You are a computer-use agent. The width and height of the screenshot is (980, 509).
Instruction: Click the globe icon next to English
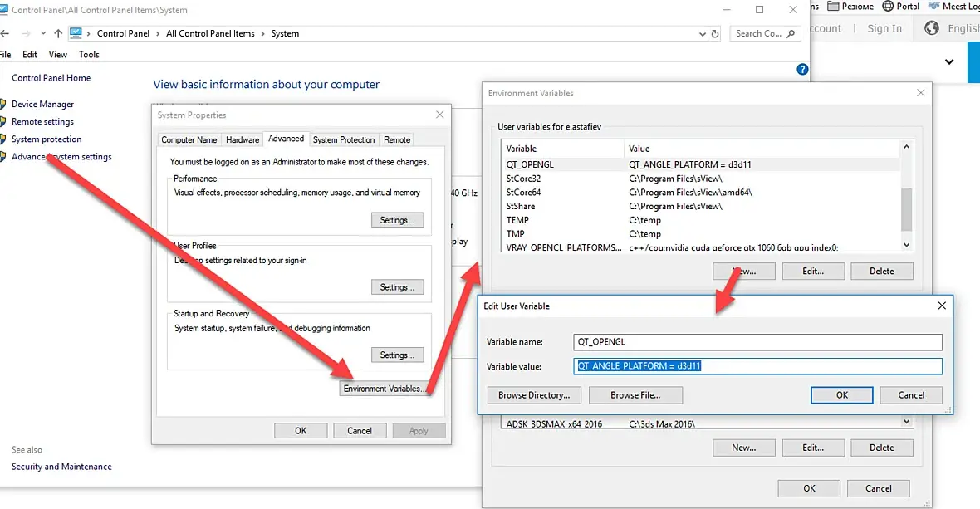(931, 28)
